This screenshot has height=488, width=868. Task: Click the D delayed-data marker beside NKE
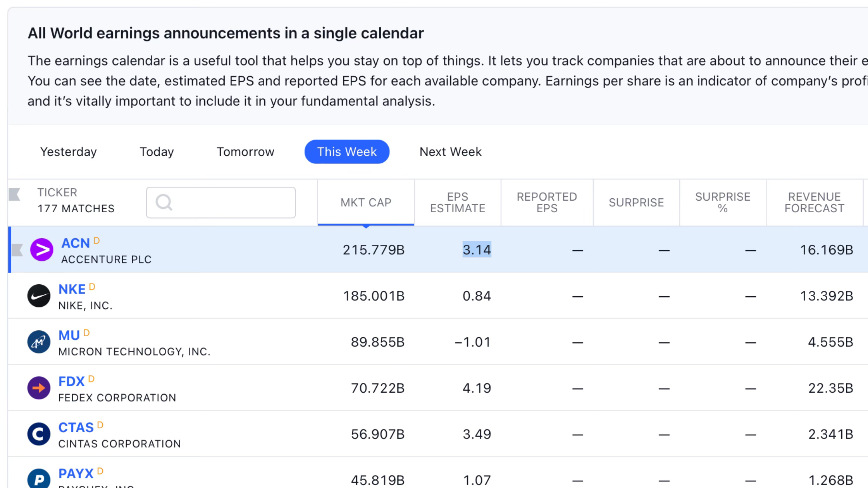pos(92,287)
